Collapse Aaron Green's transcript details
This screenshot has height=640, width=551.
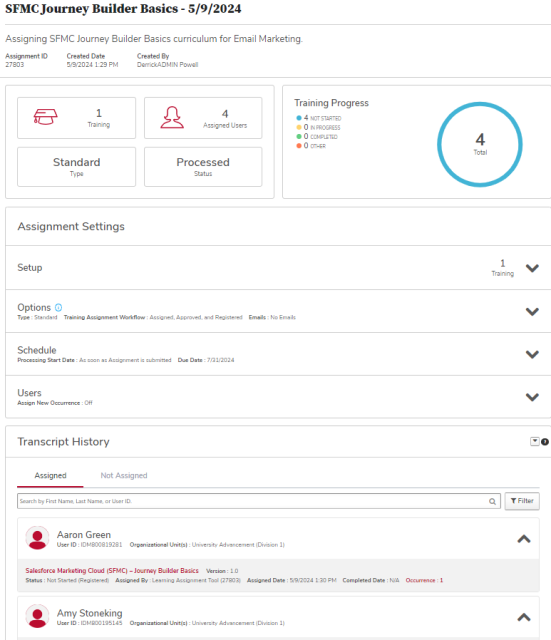(x=524, y=539)
